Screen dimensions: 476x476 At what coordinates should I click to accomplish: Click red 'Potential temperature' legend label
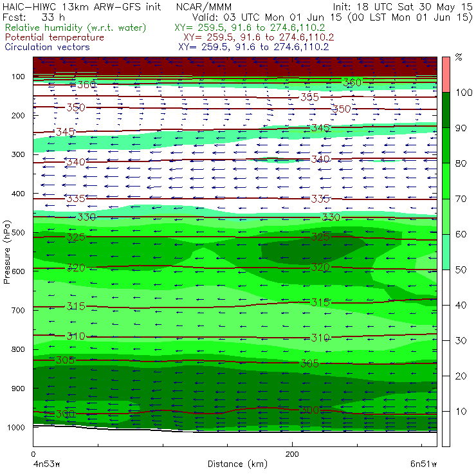pos(55,37)
